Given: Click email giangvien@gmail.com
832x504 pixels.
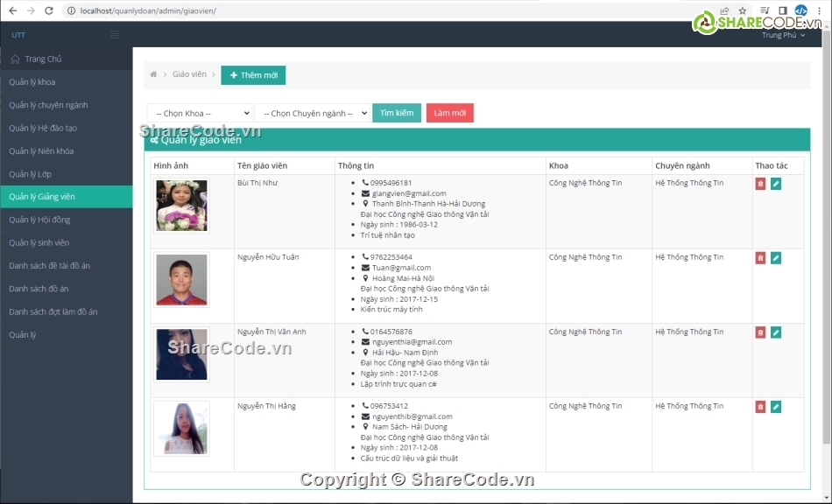Looking at the screenshot, I should 409,193.
